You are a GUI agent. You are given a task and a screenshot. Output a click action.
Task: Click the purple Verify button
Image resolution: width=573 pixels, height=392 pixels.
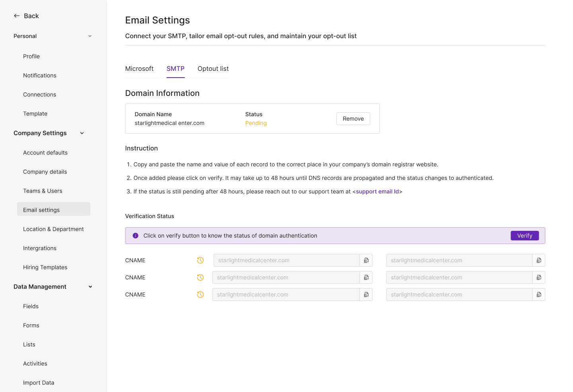point(524,236)
